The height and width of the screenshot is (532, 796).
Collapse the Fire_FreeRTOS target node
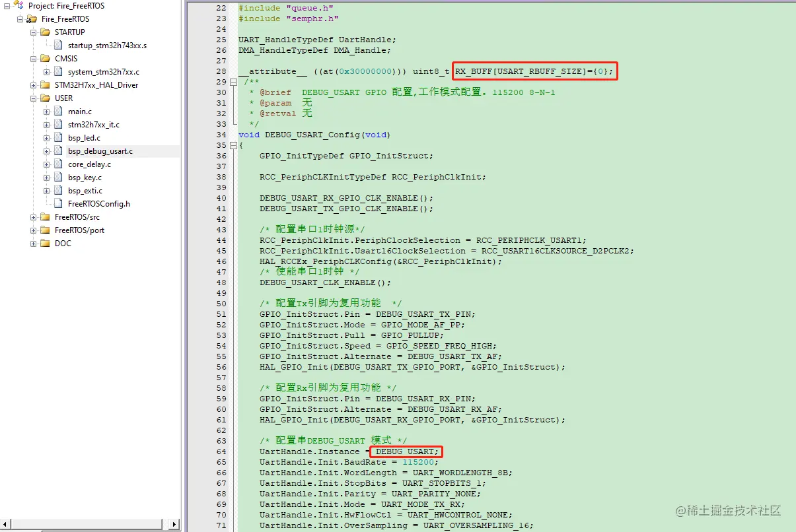(x=20, y=19)
